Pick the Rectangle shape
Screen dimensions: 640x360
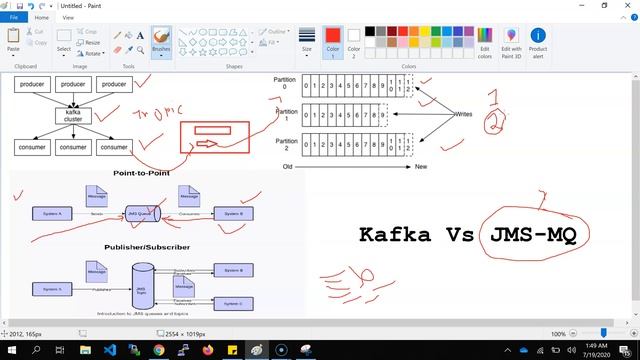[x=213, y=32]
